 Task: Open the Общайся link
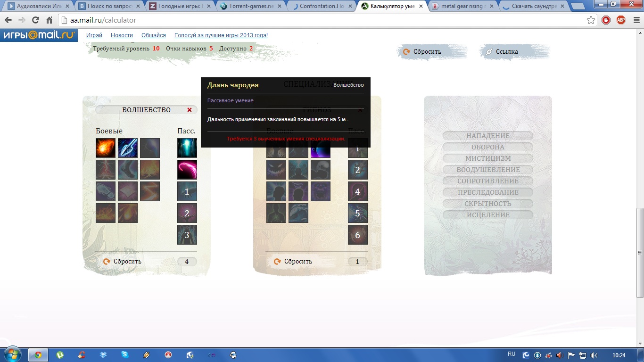click(154, 35)
